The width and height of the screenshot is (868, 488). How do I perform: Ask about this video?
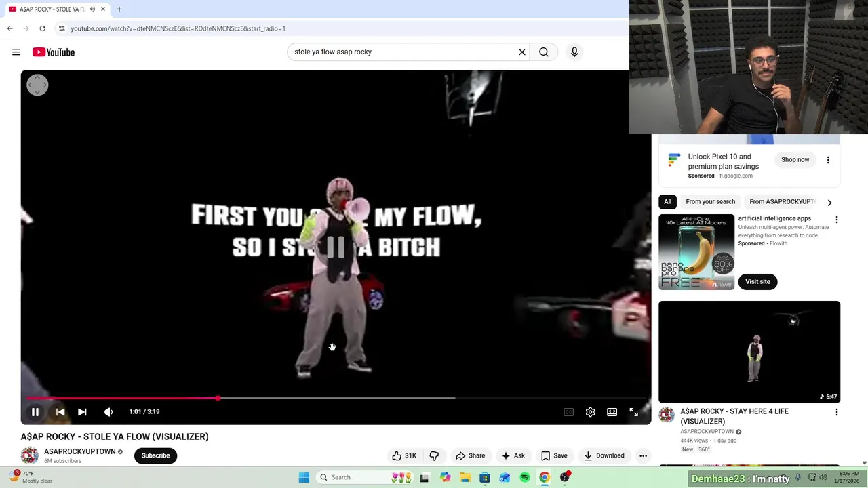click(x=513, y=455)
